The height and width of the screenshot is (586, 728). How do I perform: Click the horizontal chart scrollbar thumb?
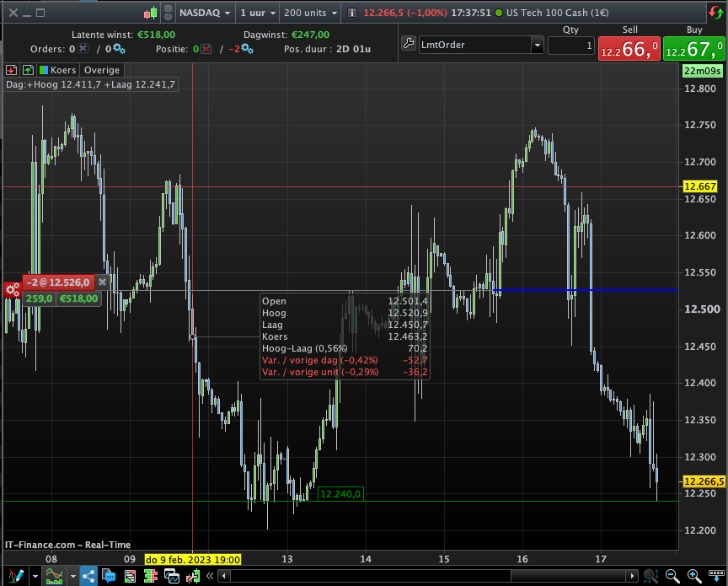pyautogui.click(x=568, y=576)
